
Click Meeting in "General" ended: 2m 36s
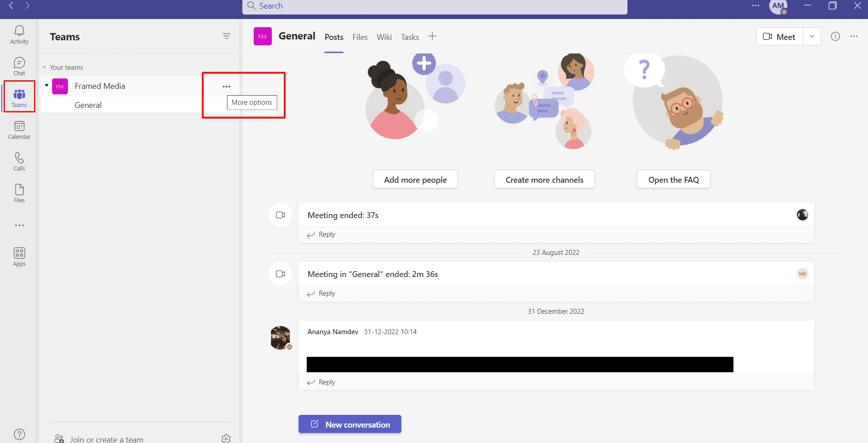[x=373, y=274]
